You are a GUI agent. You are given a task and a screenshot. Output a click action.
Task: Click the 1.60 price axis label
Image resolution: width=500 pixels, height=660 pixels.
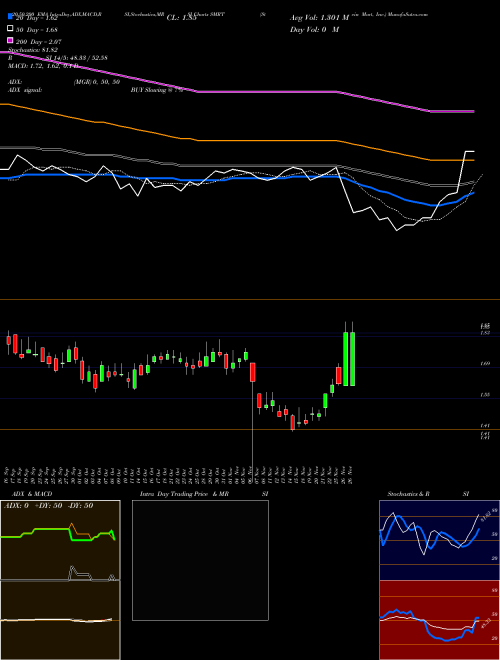(x=485, y=363)
